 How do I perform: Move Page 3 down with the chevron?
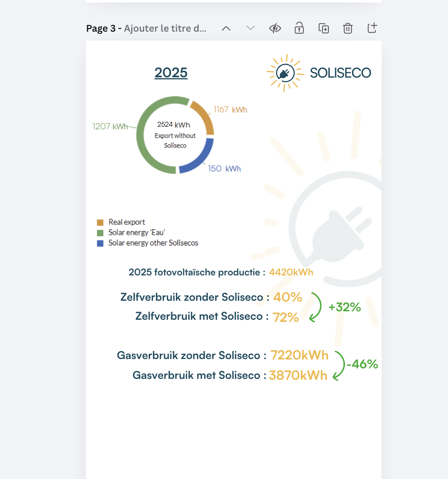[x=250, y=28]
